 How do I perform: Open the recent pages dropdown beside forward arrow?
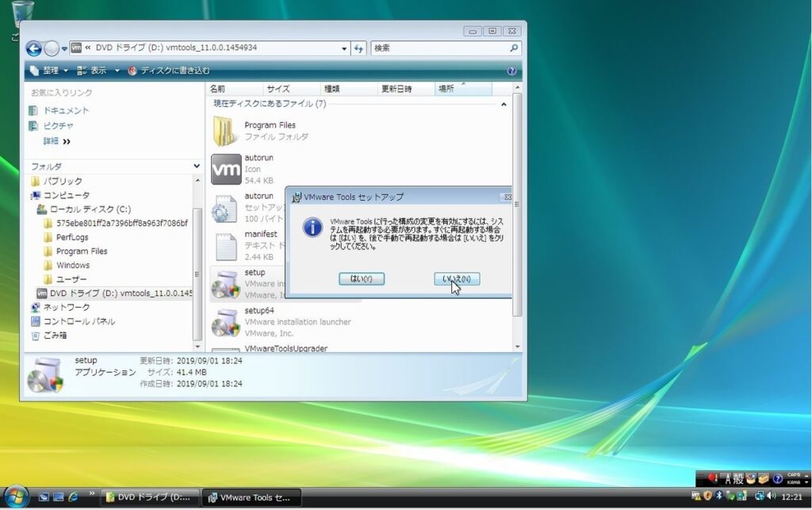pos(64,48)
